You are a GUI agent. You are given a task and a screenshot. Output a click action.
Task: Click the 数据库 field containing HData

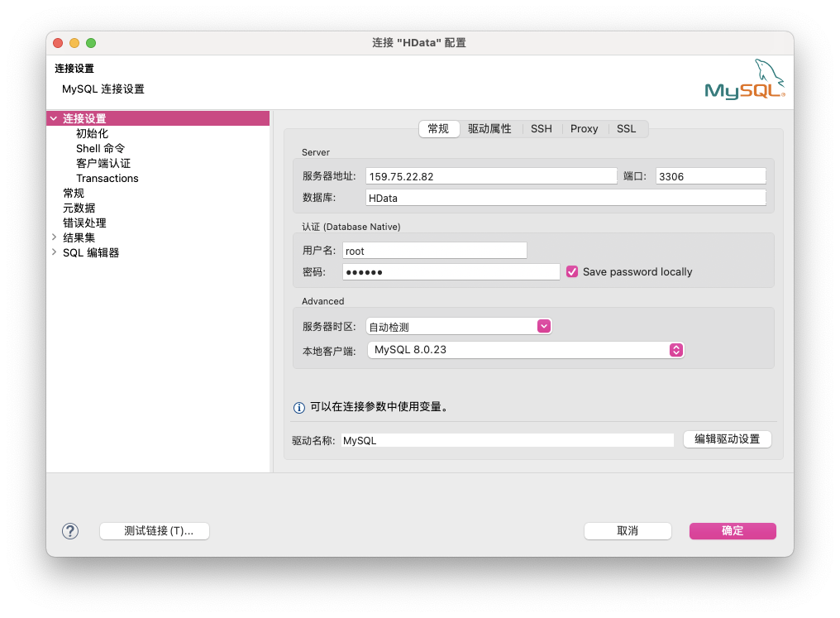point(566,198)
